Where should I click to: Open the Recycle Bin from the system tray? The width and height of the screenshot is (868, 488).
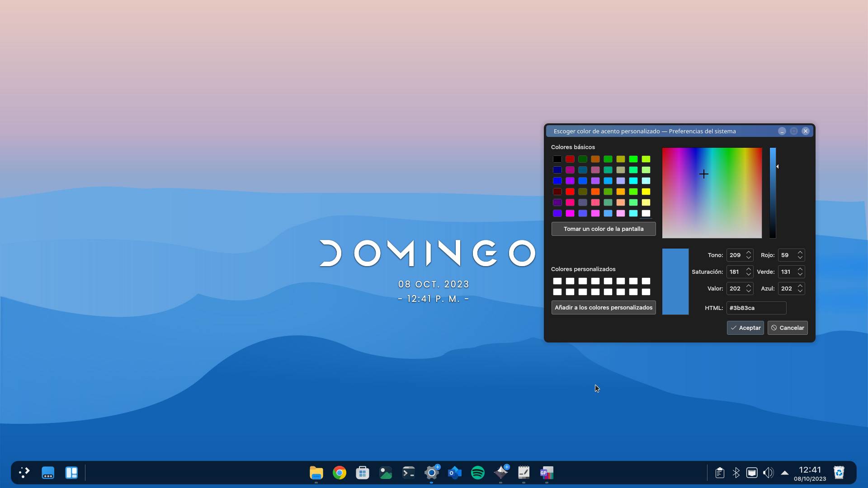pos(839,473)
